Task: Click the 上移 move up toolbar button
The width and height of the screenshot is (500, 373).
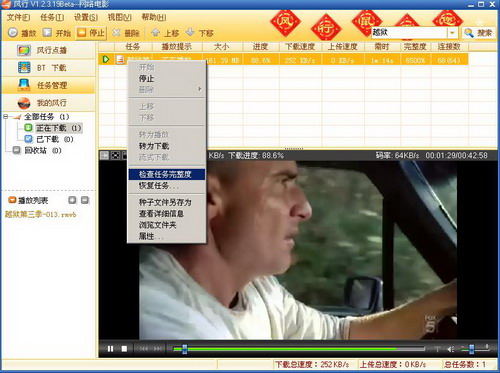Action: [x=165, y=33]
